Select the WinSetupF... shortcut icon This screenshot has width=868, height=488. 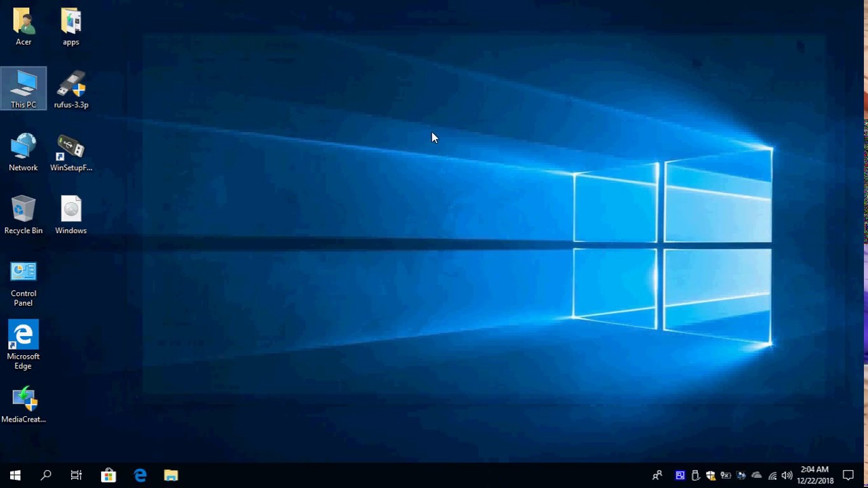click(71, 152)
